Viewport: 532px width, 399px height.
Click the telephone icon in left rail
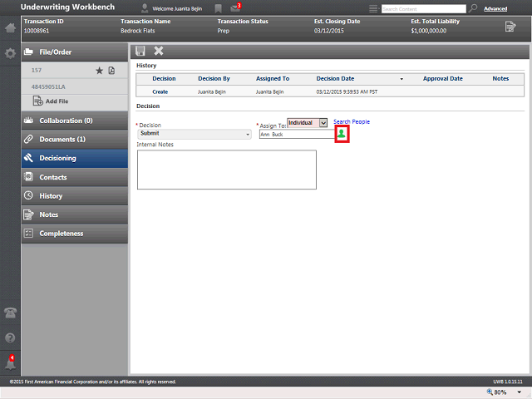10,313
